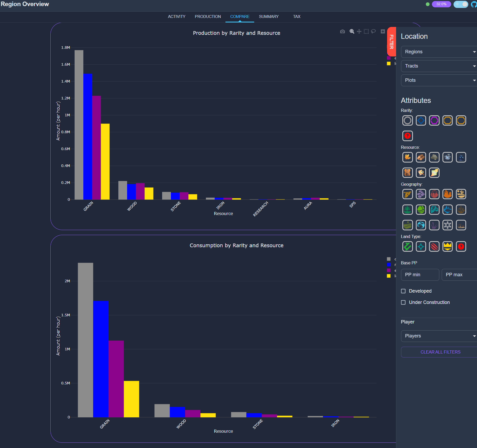Click the CLEAR ALL FILTERS button
Screen dimensions: 477x448
(440, 352)
